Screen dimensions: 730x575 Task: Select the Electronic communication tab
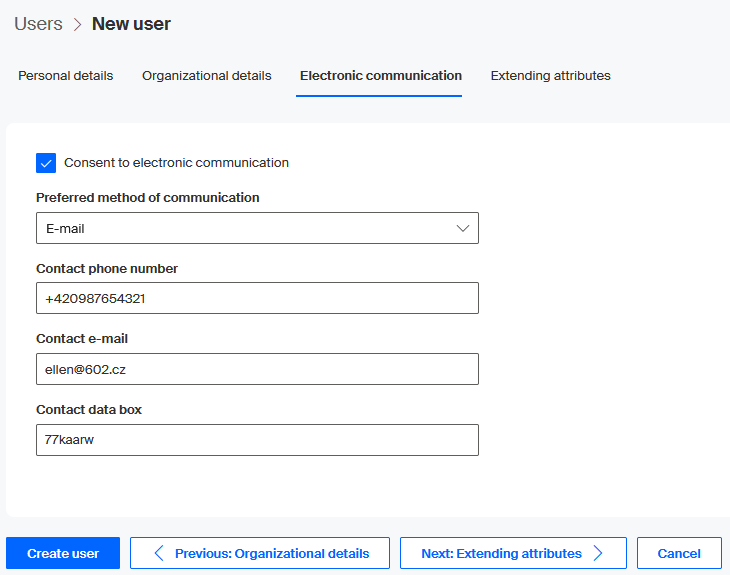pos(380,76)
